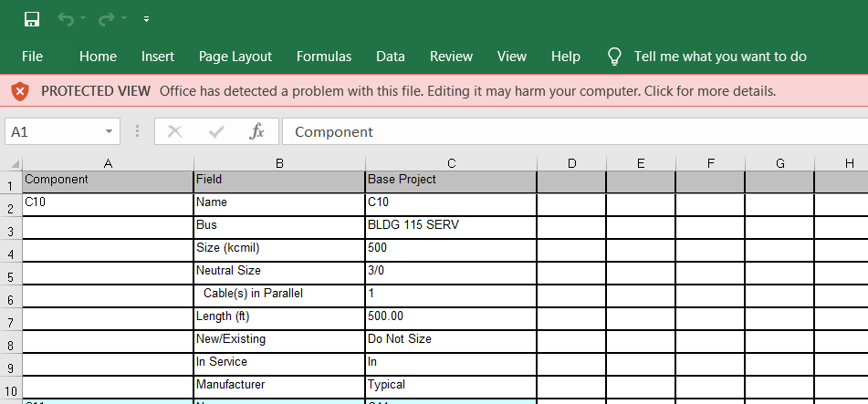Select cell containing 'BLDG 115 SERV'
The width and height of the screenshot is (868, 404).
click(450, 225)
